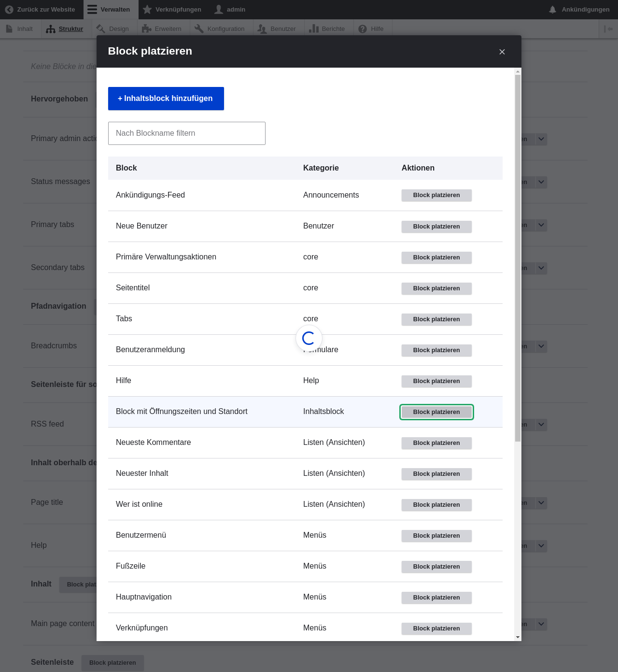Place the Wer ist online block
Viewport: 618px width, 672px height.
(436, 505)
